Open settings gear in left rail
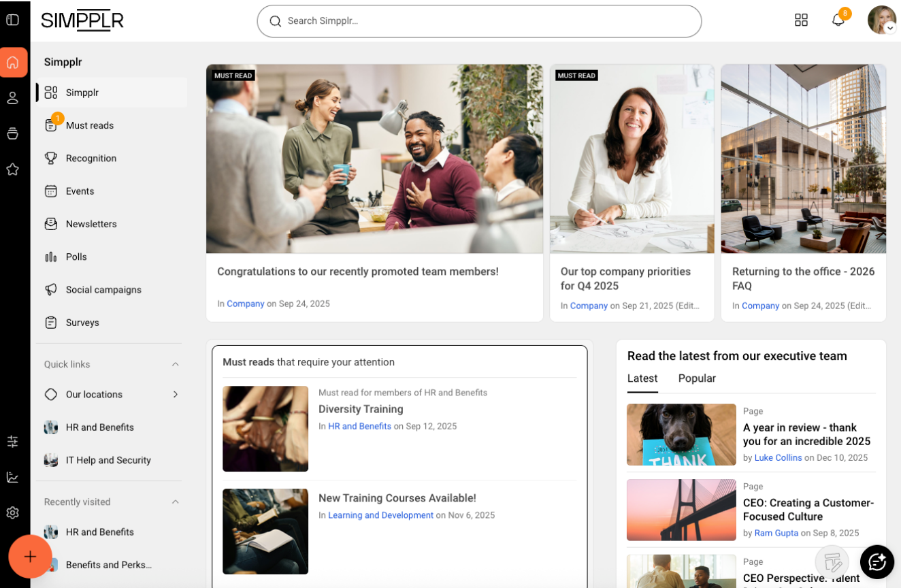 [12, 512]
